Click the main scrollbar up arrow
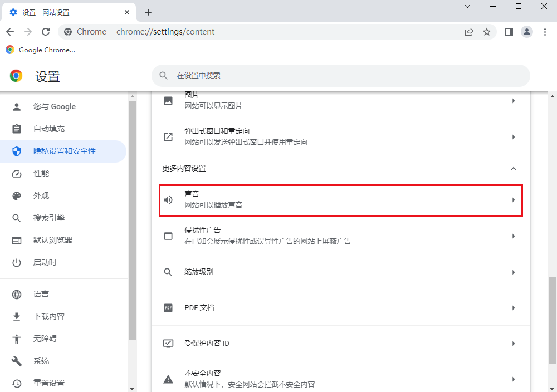 pos(553,96)
